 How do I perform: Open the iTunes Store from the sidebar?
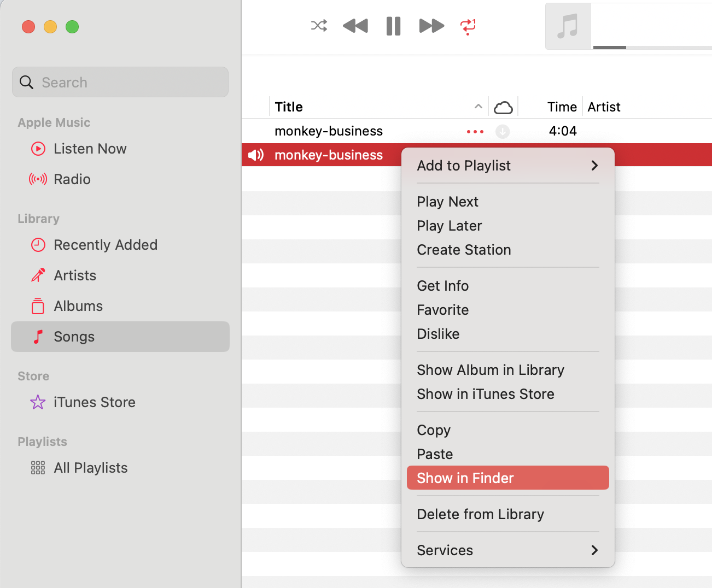[x=94, y=402]
